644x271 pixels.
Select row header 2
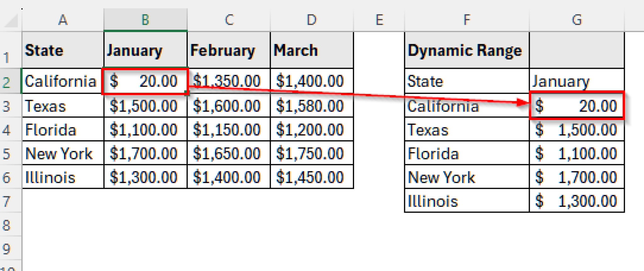click(9, 81)
